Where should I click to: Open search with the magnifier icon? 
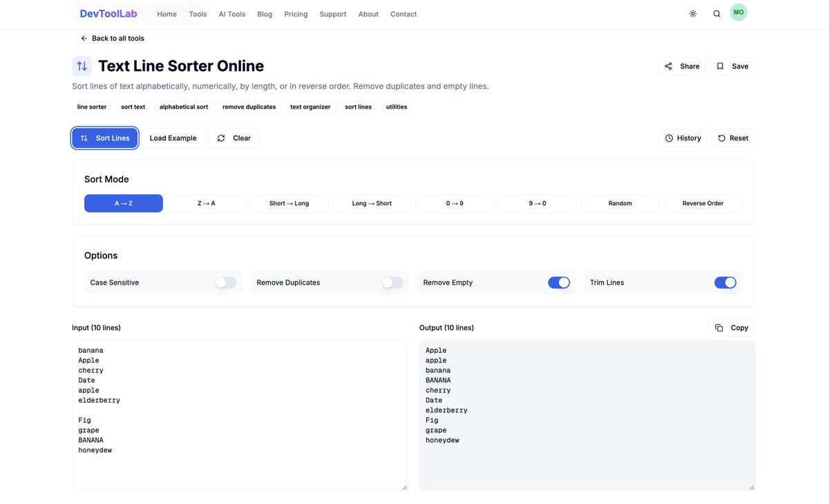point(716,14)
